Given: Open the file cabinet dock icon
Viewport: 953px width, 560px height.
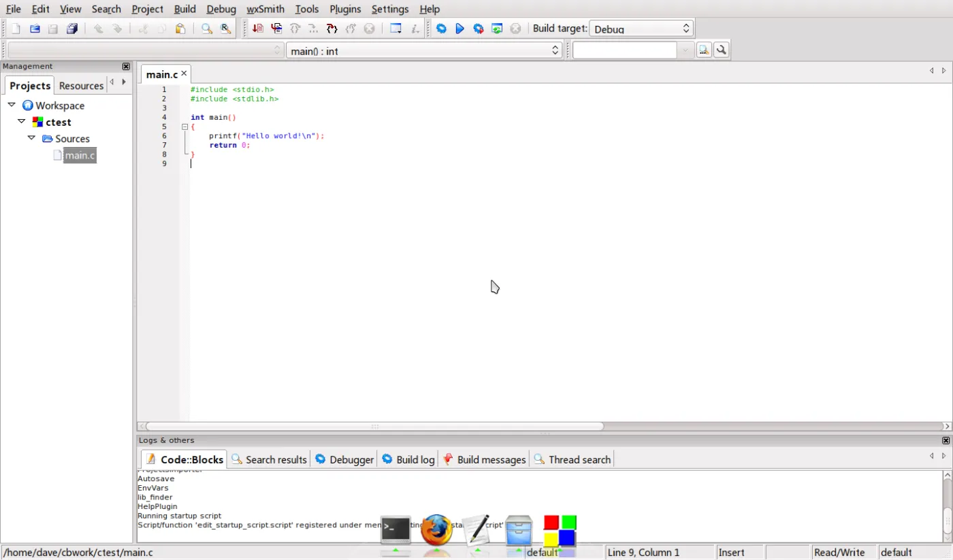Looking at the screenshot, I should (x=519, y=530).
